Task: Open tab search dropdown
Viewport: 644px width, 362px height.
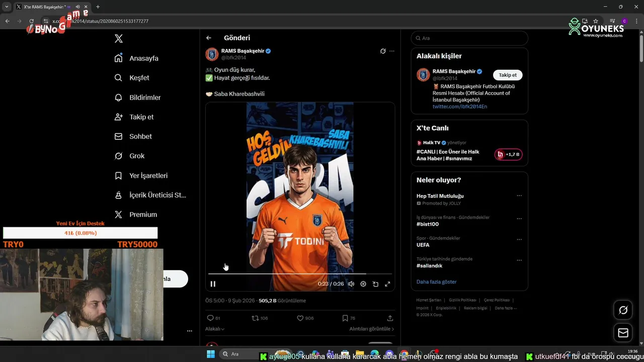Action: pyautogui.click(x=6, y=7)
